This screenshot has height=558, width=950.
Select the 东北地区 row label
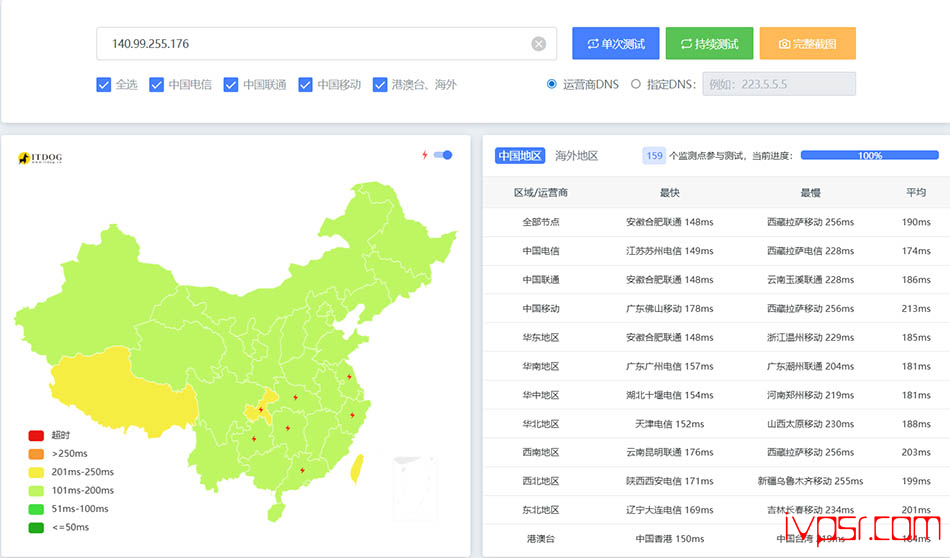coord(540,510)
